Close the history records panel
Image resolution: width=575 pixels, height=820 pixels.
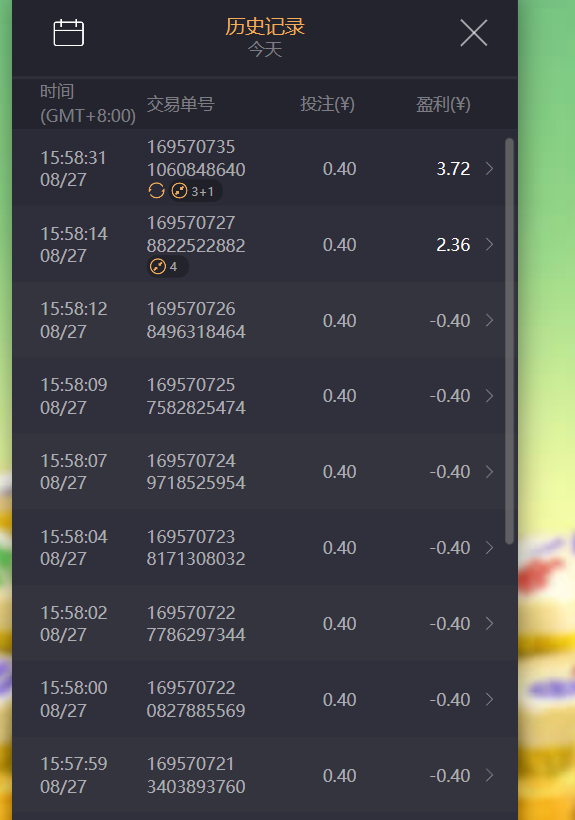(x=474, y=33)
